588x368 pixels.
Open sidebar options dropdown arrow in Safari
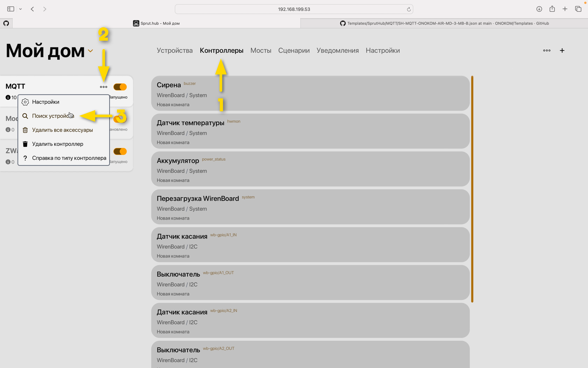(20, 9)
